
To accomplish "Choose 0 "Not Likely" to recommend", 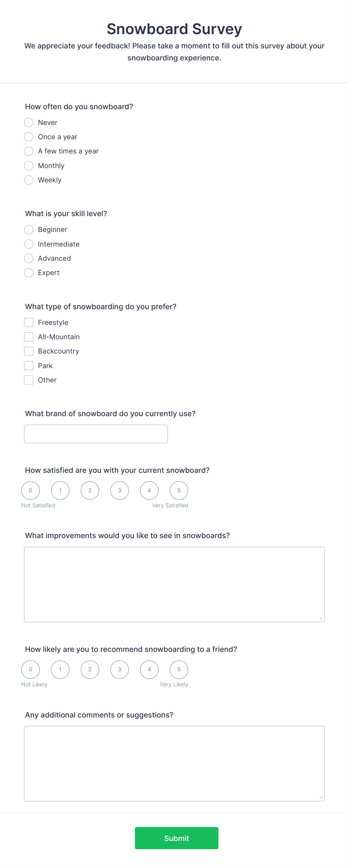I will pos(30,669).
